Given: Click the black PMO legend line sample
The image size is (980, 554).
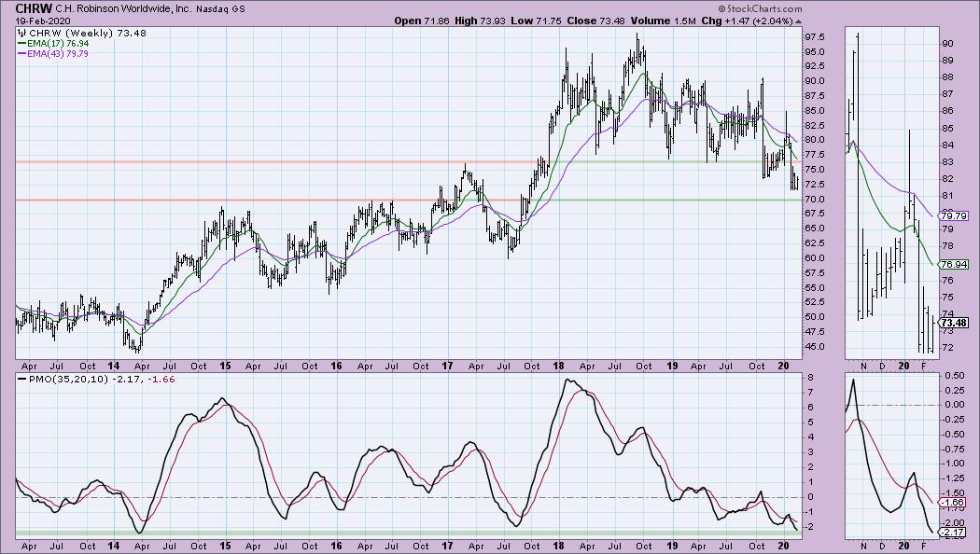Looking at the screenshot, I should [21, 379].
